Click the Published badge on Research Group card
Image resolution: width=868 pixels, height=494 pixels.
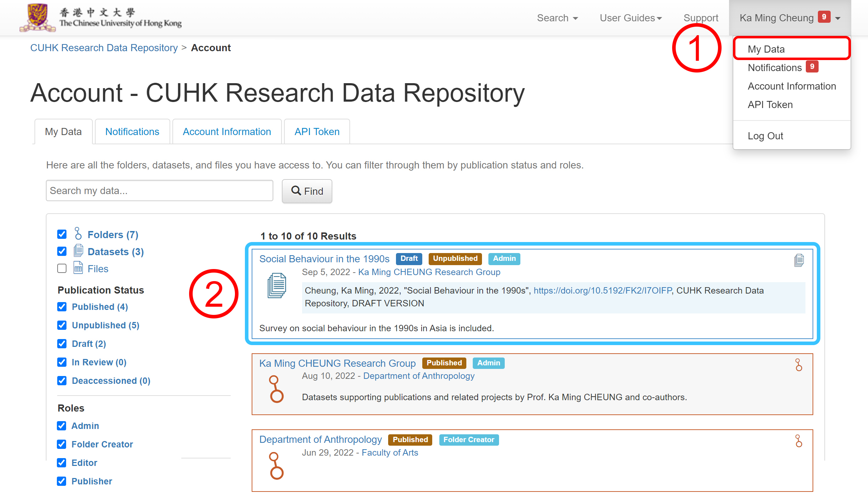pyautogui.click(x=444, y=363)
